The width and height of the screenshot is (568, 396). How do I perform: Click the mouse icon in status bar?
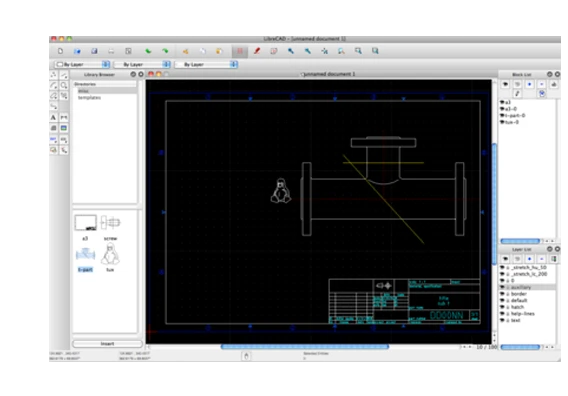click(x=246, y=356)
